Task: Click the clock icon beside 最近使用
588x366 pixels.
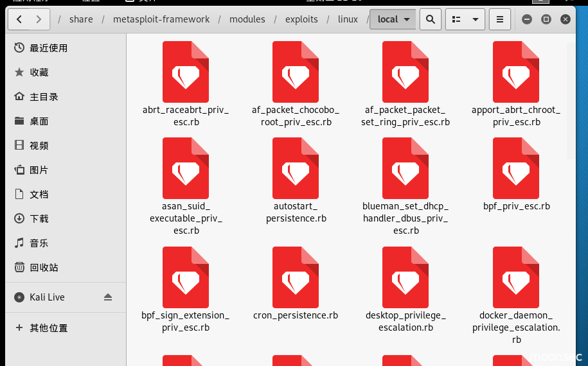Action: click(x=19, y=48)
